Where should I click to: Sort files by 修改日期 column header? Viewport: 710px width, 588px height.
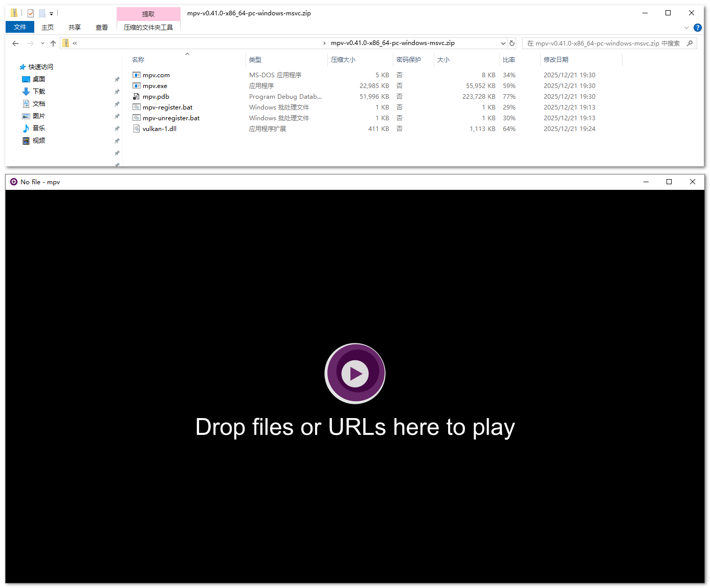pyautogui.click(x=556, y=60)
